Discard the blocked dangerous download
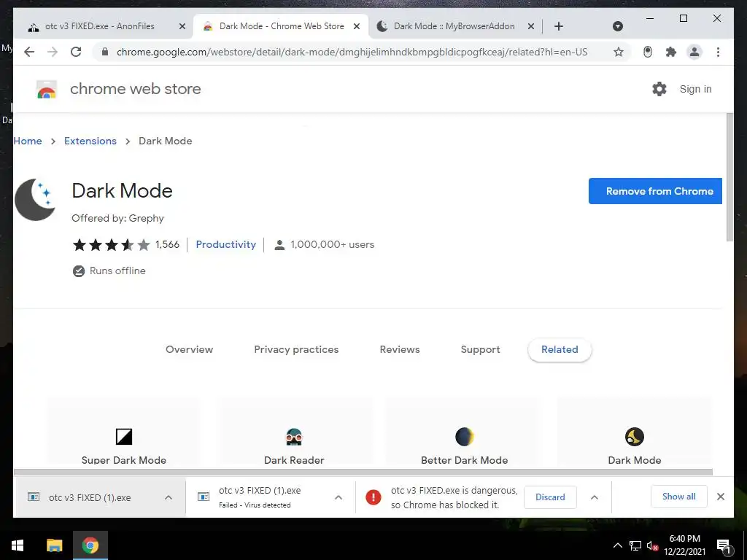Image resolution: width=747 pixels, height=560 pixels. (550, 497)
